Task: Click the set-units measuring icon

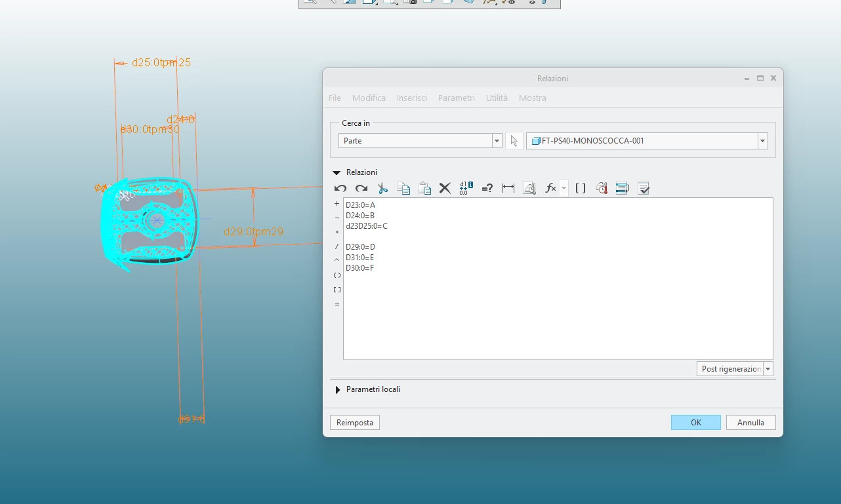Action: point(529,188)
